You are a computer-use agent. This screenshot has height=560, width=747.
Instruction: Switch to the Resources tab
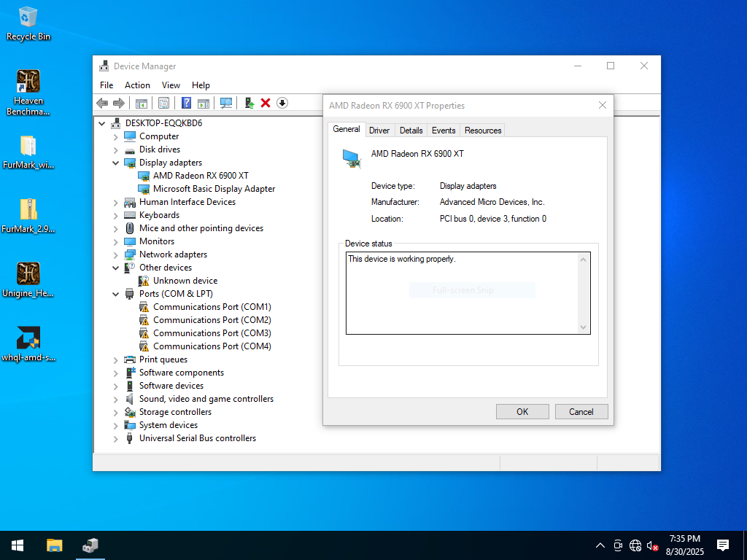point(483,131)
